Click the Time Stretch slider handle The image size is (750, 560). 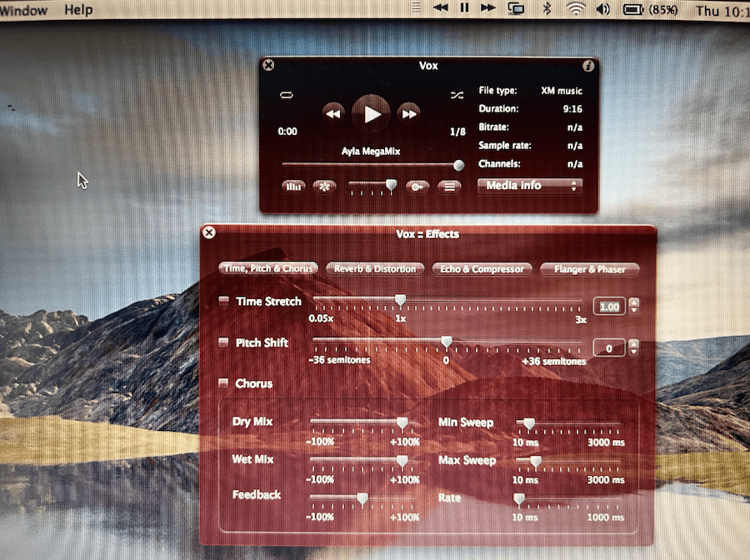(400, 300)
